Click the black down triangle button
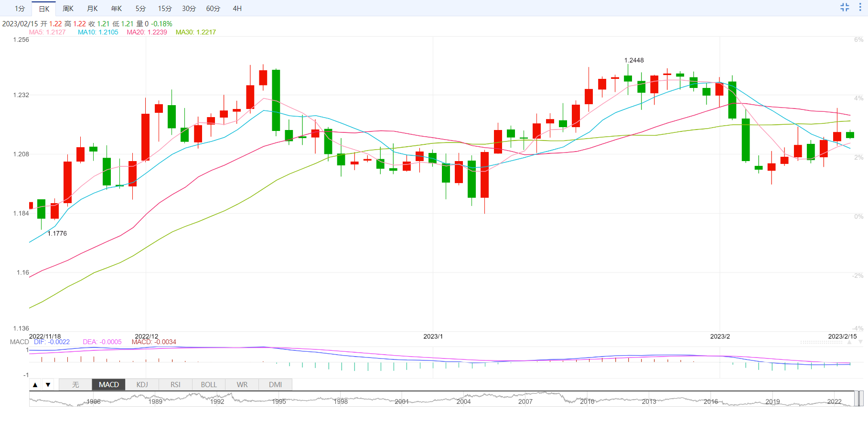Screen dimensions: 868x423 coord(48,385)
